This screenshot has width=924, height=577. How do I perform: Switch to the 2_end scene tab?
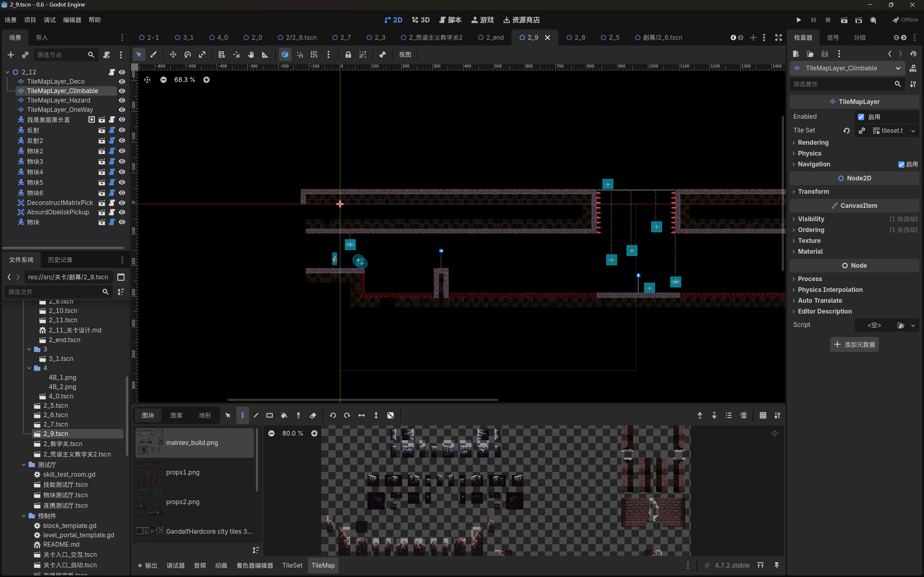click(491, 38)
